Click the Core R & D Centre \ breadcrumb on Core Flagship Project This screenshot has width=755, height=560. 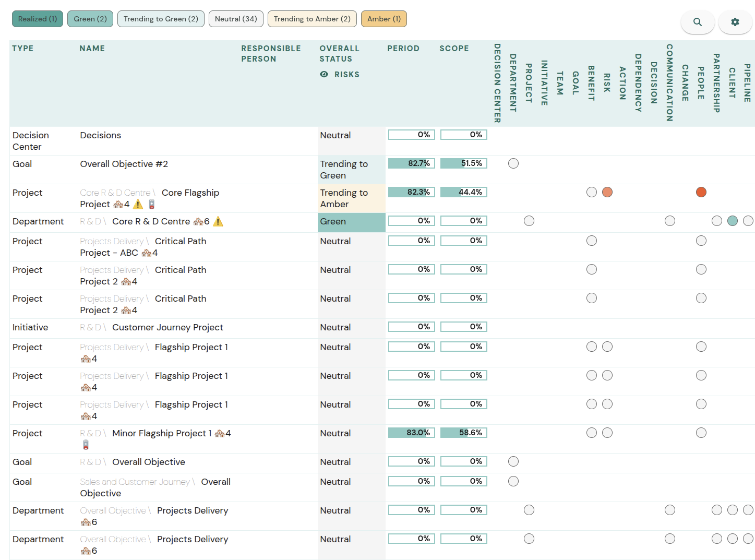[118, 193]
